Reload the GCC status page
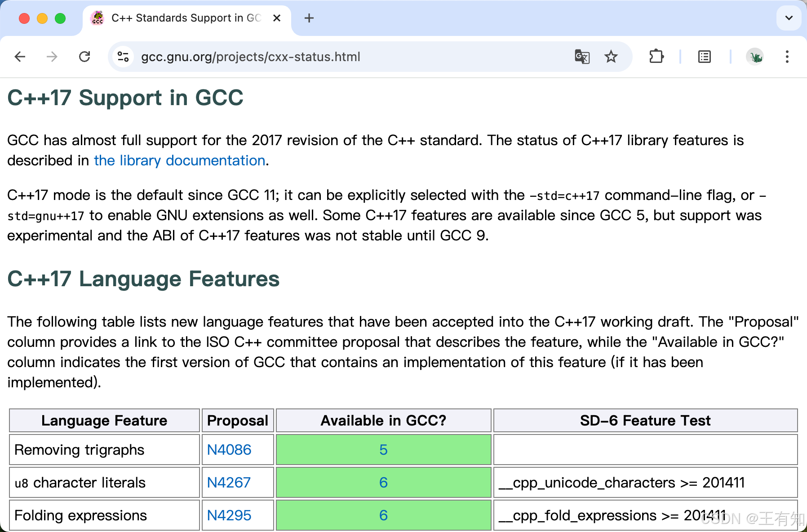This screenshot has width=807, height=532. [84, 57]
